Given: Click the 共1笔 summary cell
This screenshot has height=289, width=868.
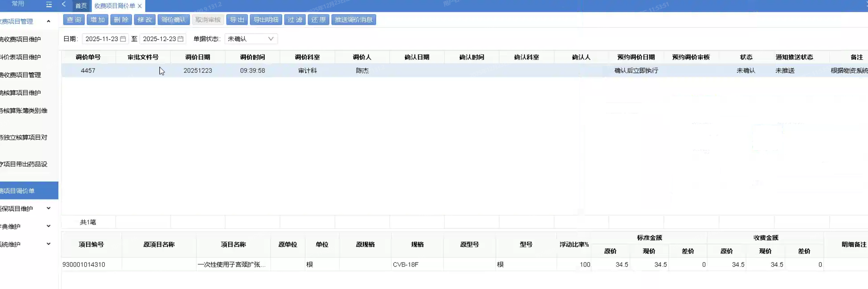Looking at the screenshot, I should [x=88, y=222].
